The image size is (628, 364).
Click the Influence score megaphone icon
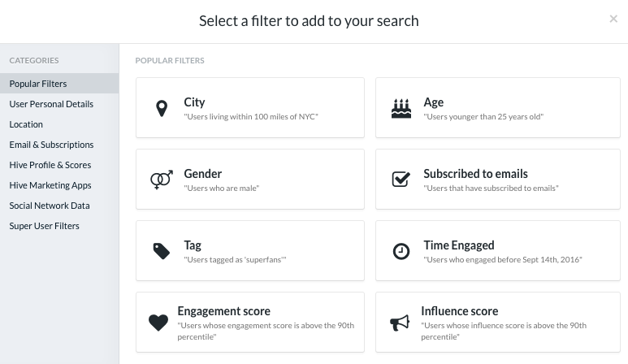(400, 323)
